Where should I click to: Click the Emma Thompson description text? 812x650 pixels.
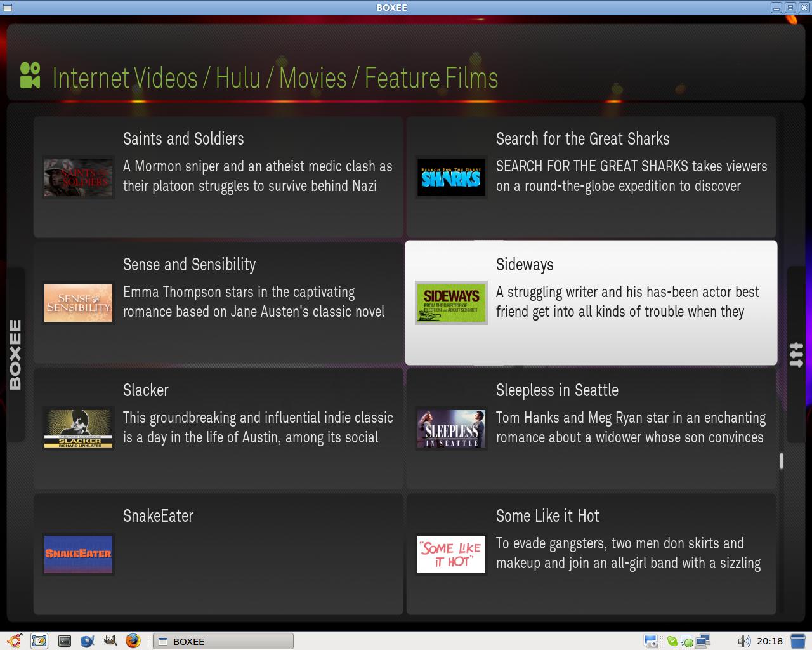pyautogui.click(x=254, y=302)
